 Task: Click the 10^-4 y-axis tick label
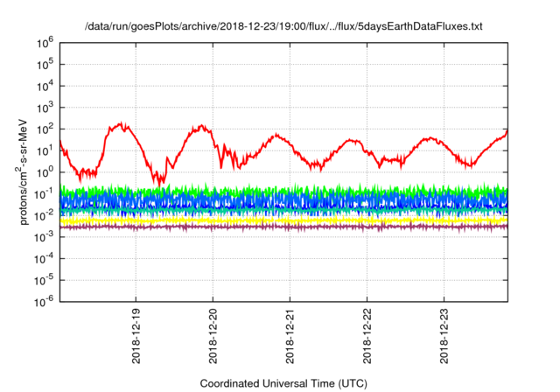point(44,259)
